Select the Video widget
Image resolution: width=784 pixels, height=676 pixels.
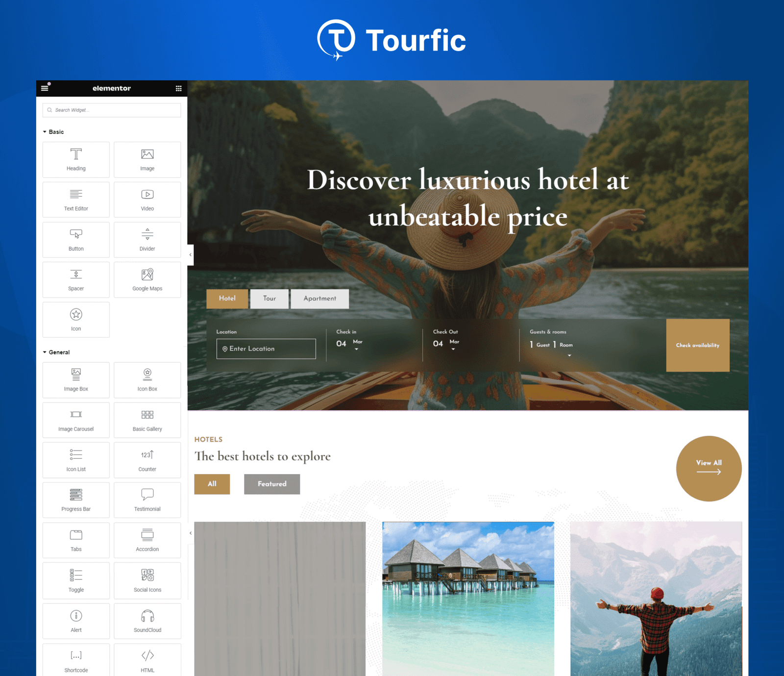coord(147,200)
